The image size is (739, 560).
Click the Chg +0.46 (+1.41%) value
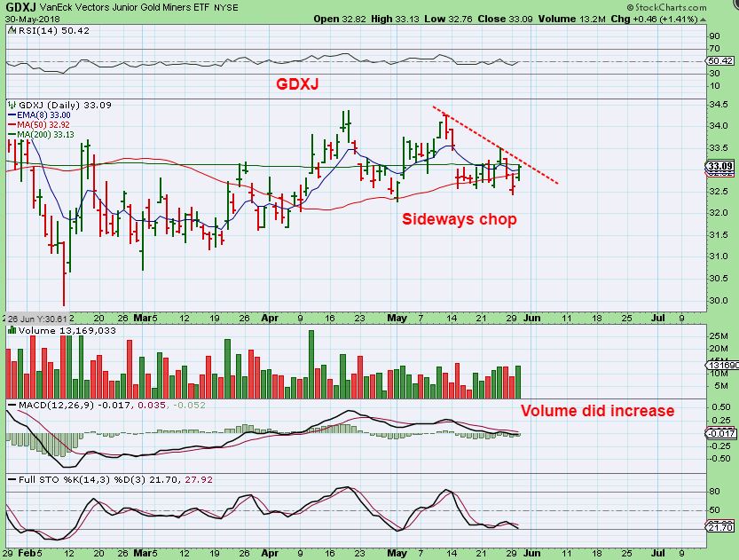coord(654,19)
